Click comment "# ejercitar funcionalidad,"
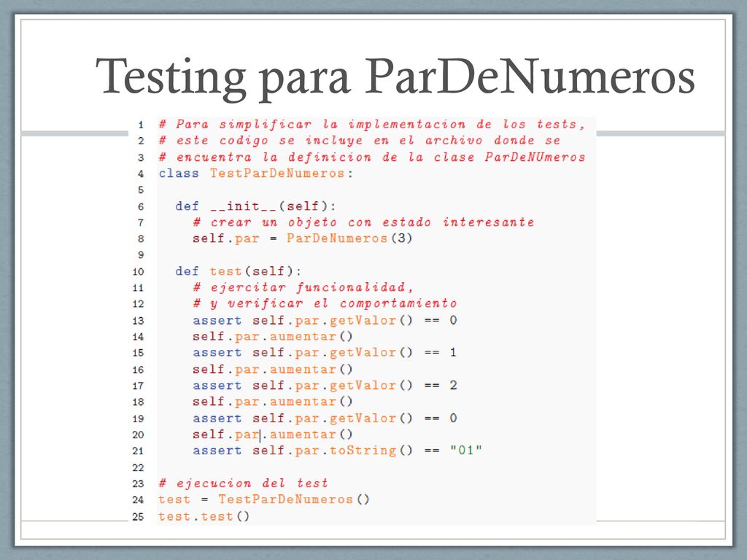The width and height of the screenshot is (747, 560). pyautogui.click(x=303, y=287)
